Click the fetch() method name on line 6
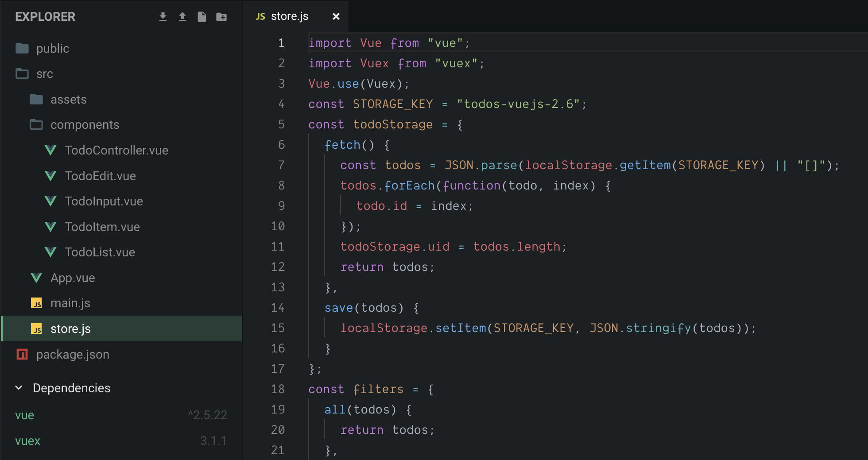The height and width of the screenshot is (460, 868). (342, 145)
